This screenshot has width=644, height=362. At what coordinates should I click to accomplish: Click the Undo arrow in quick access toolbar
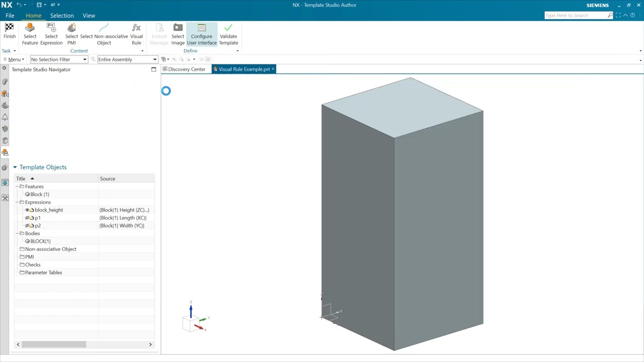(x=19, y=5)
